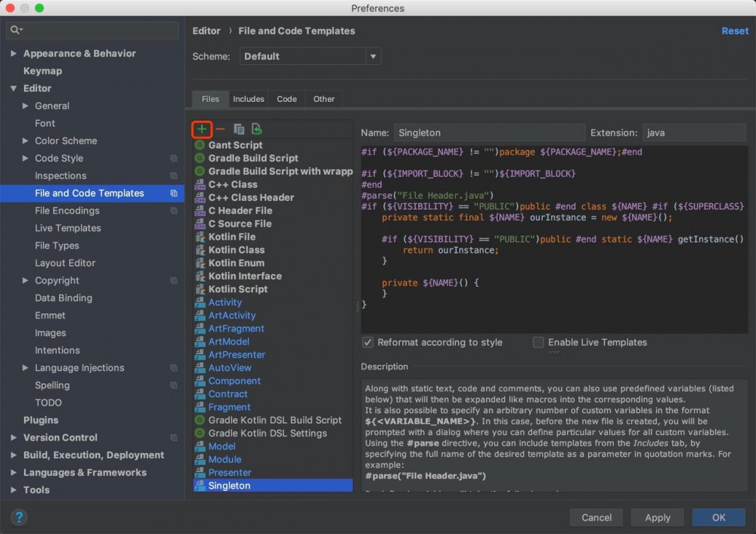Collapse the Editor tree section
Screen dimensions: 756x534
[x=14, y=88]
